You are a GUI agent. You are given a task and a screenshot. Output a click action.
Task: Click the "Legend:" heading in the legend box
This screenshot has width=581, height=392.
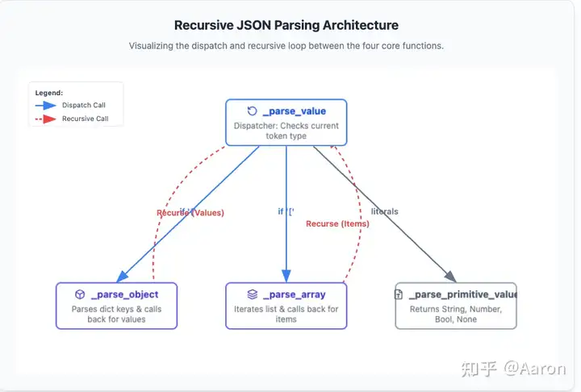click(49, 93)
